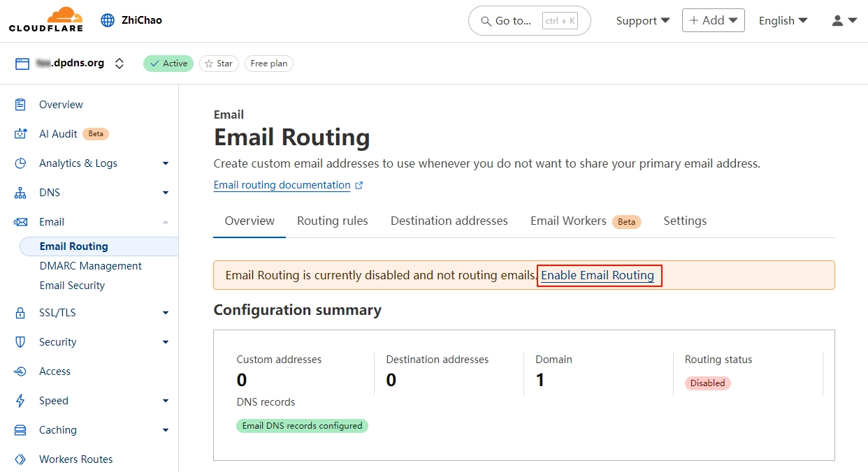Open the user profile icon menu
The image size is (868, 472).
click(x=844, y=21)
